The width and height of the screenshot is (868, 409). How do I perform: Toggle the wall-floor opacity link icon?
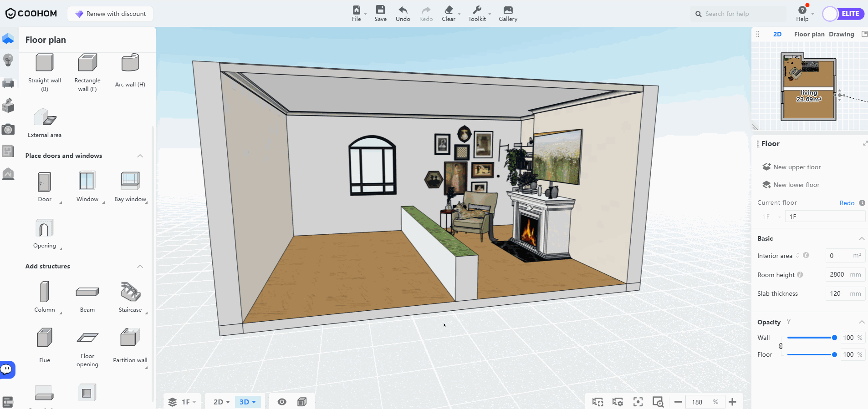781,346
